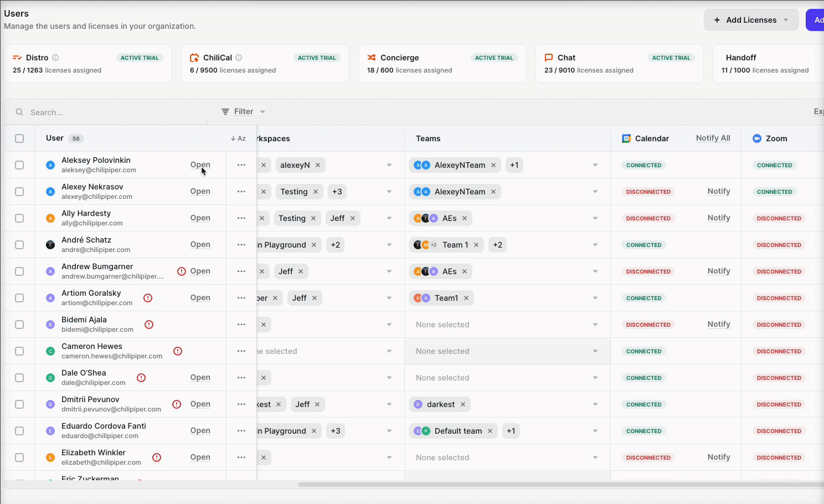
Task: Select Cameron Hewes' checkbox
Action: [x=19, y=351]
